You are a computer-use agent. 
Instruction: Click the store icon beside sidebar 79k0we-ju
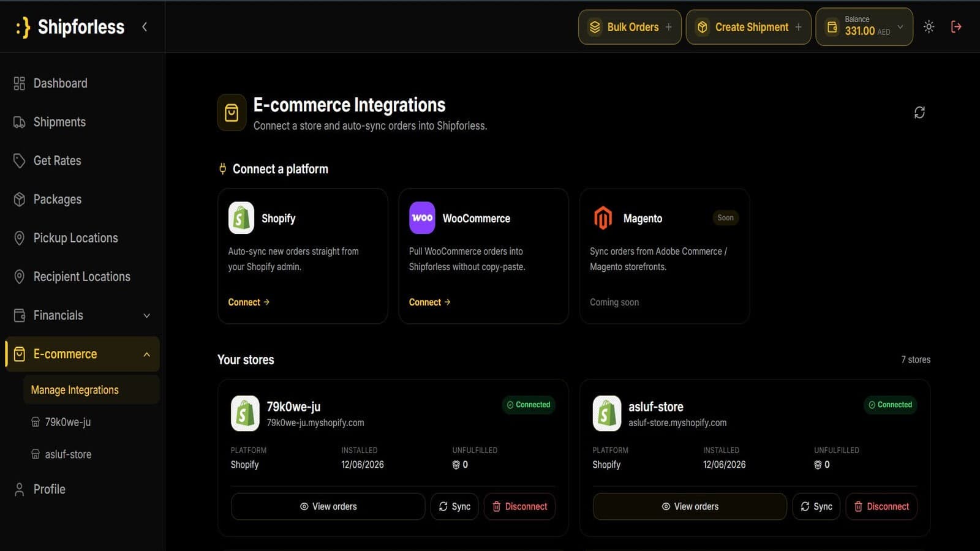36,422
